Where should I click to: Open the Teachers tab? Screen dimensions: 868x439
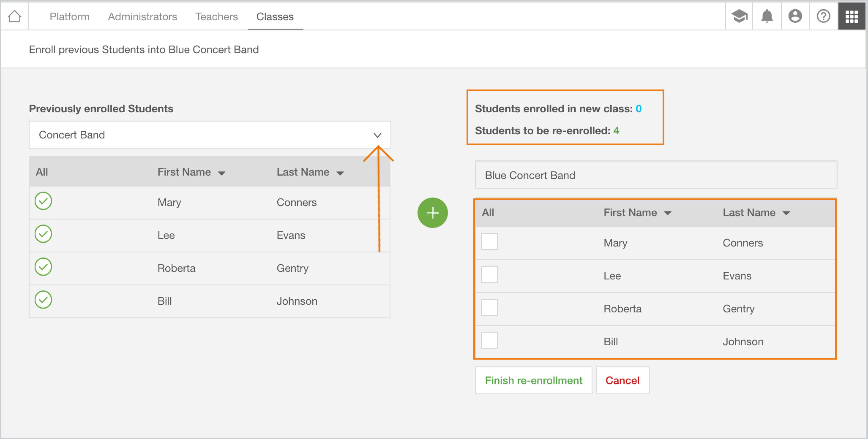216,16
